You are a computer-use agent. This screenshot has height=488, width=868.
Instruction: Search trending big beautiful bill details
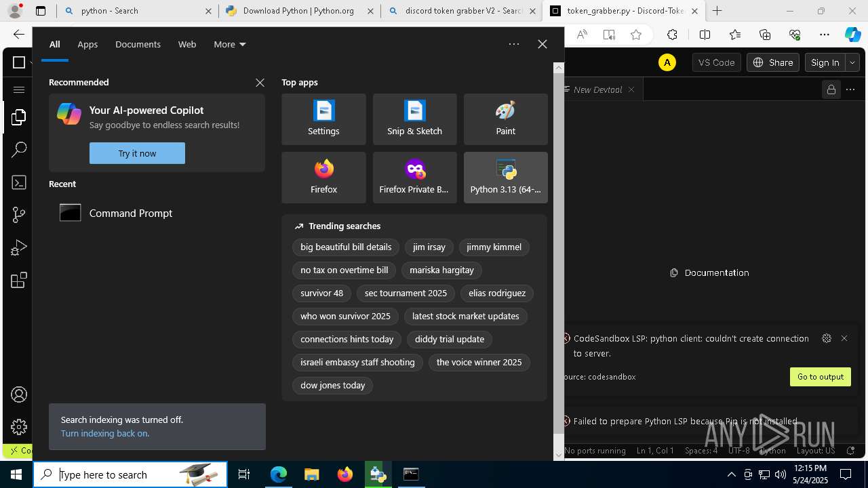coord(346,247)
